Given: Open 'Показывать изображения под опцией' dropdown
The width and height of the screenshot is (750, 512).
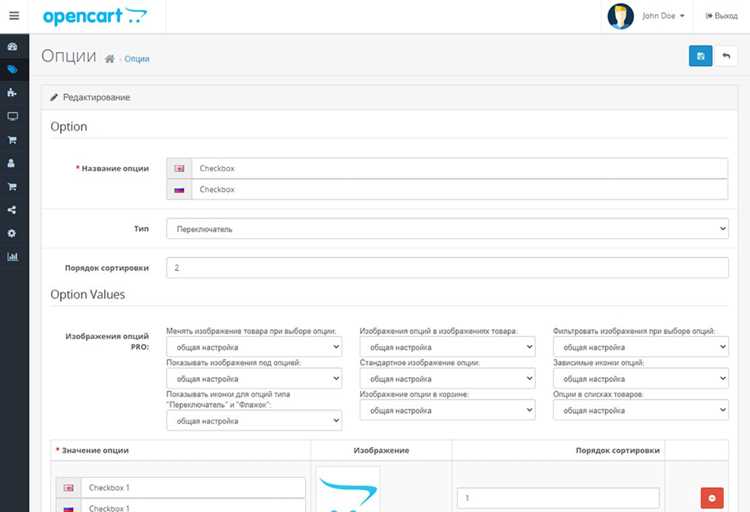Looking at the screenshot, I should pos(254,378).
